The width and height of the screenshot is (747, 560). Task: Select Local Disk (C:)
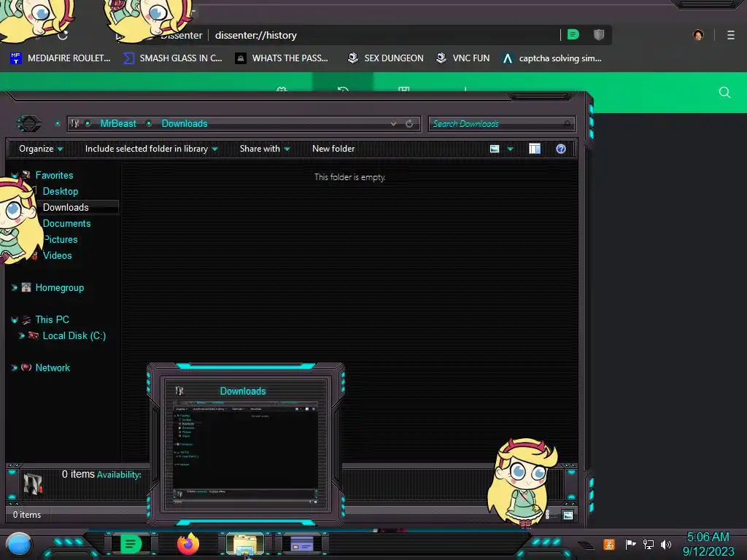pos(74,335)
